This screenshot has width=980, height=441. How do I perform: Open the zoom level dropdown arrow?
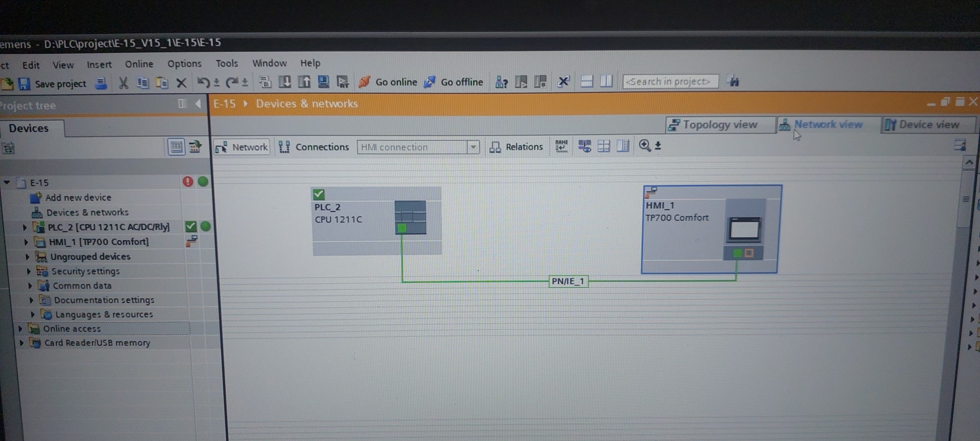658,146
